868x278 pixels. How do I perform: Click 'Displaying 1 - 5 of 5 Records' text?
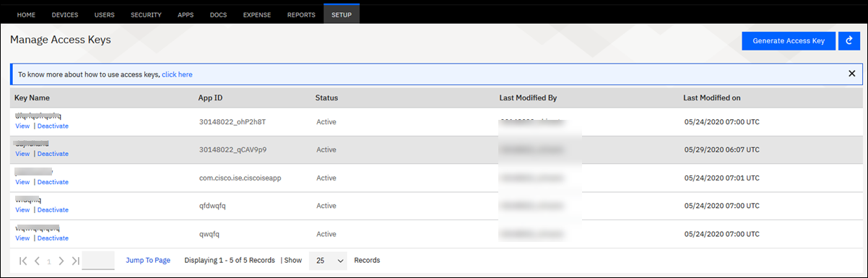coord(230,261)
